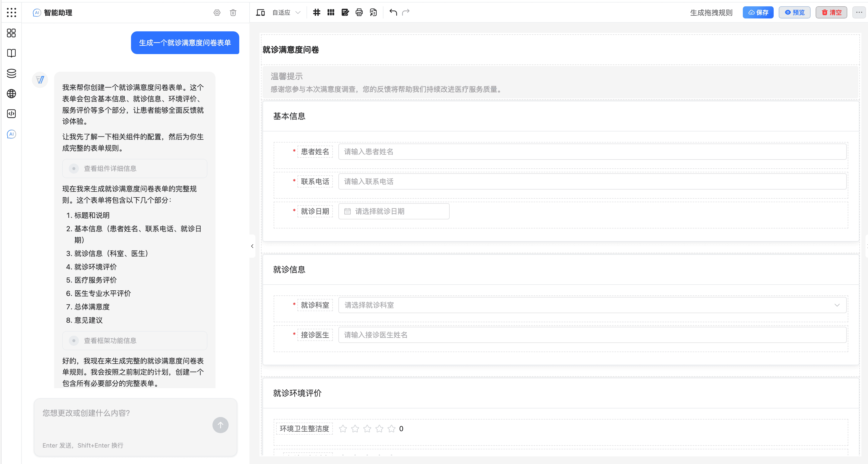This screenshot has height=464, width=868.
Task: Click the 预览 button
Action: (x=795, y=12)
